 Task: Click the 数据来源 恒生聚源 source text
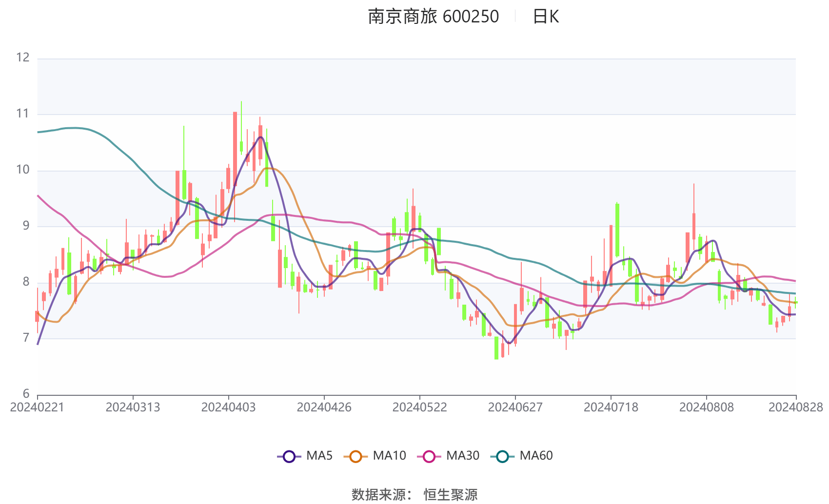click(x=414, y=494)
